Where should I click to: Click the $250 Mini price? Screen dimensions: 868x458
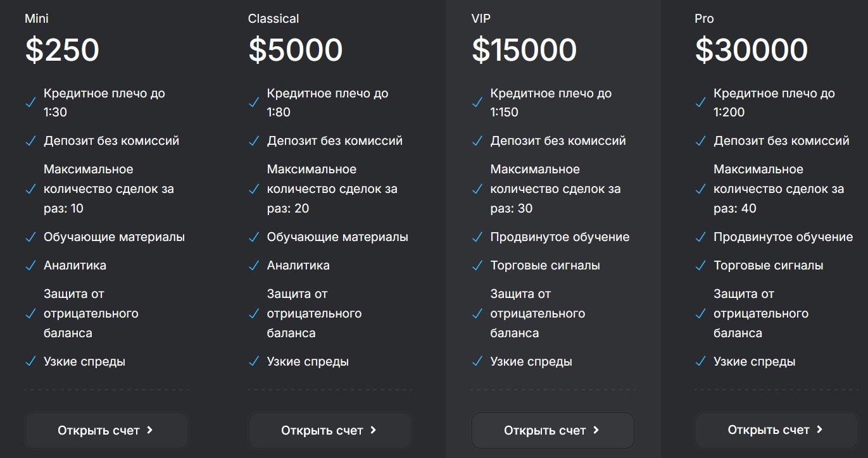[x=62, y=51]
